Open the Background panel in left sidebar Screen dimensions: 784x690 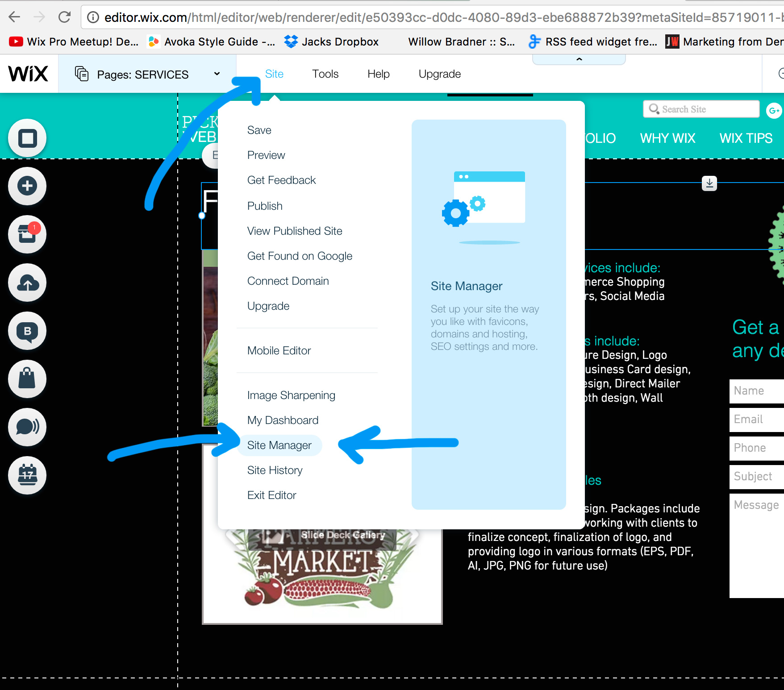pos(27,138)
